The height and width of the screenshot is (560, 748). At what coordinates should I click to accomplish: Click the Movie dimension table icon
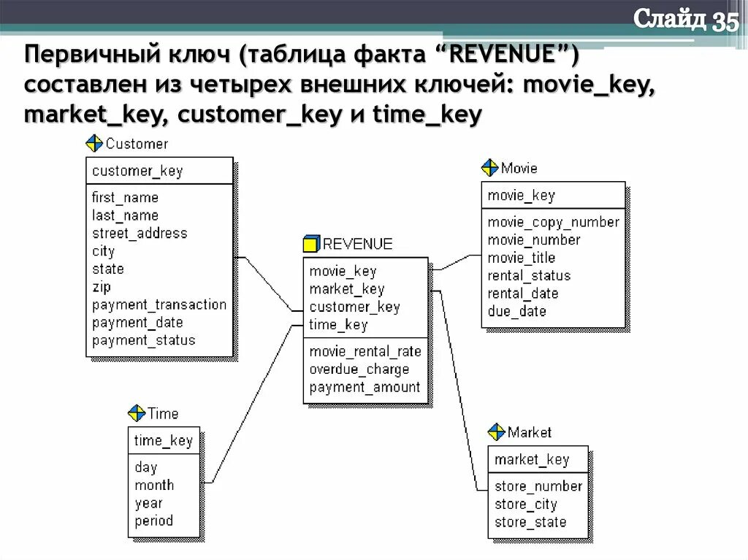[490, 167]
